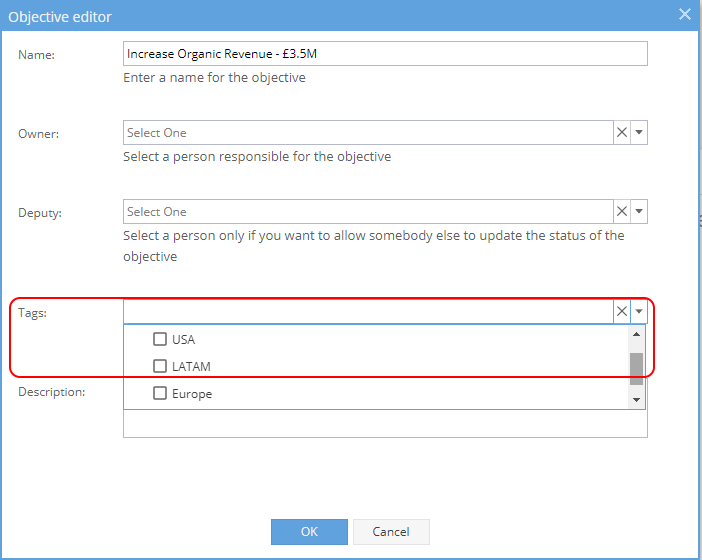Click the 'Enter a name for the objective' hint
Image resolution: width=702 pixels, height=560 pixels.
pos(214,77)
